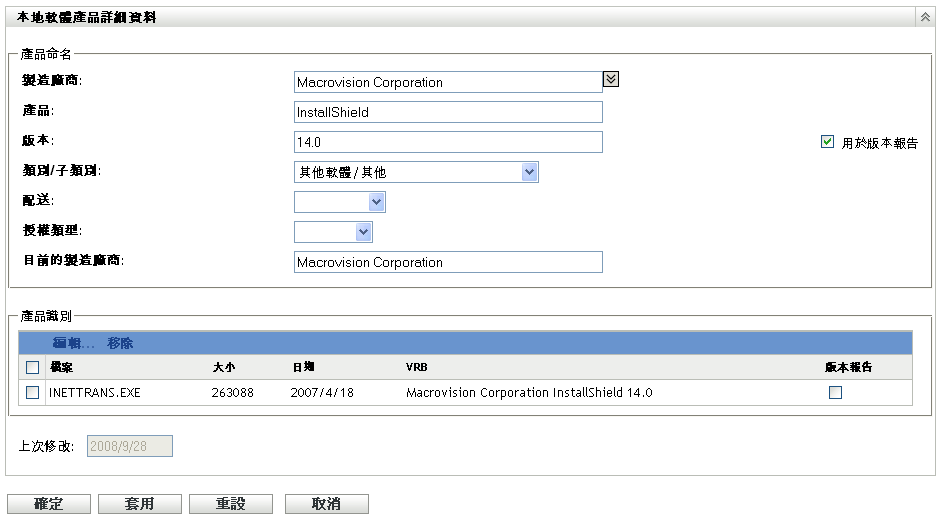Viewport: 943px width, 518px height.
Task: Check the INETTRANS.EXE row checkbox
Action: (x=32, y=393)
